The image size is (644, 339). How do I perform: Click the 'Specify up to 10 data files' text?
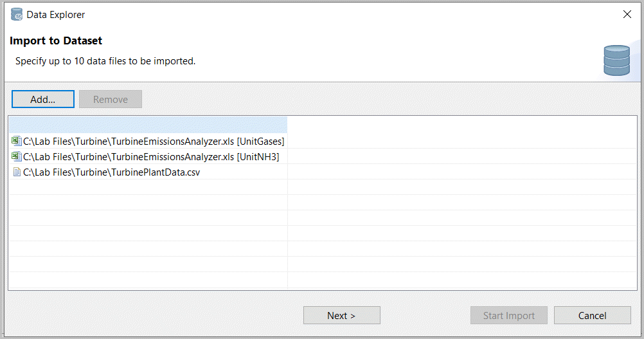pyautogui.click(x=105, y=62)
